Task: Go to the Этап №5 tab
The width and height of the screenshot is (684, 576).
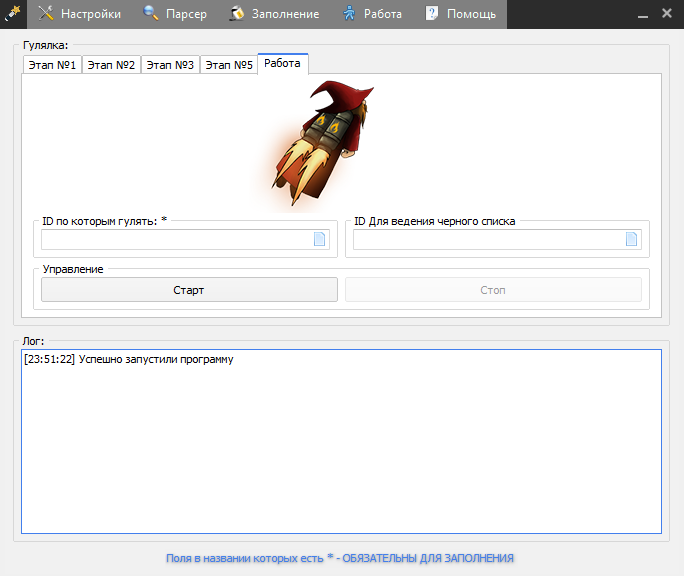Action: (x=229, y=65)
